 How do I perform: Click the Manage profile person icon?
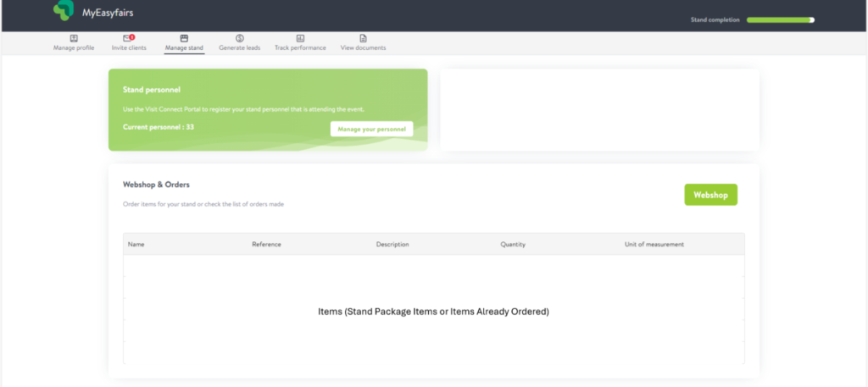74,38
